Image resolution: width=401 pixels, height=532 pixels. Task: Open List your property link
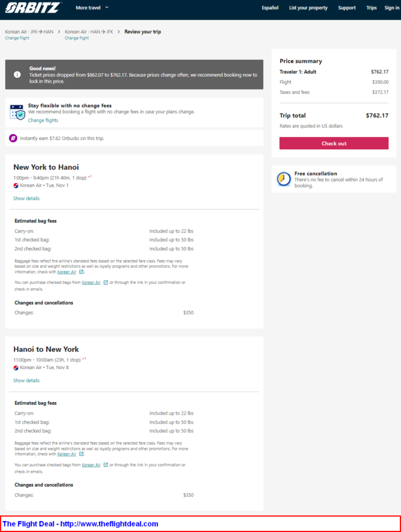tap(308, 8)
